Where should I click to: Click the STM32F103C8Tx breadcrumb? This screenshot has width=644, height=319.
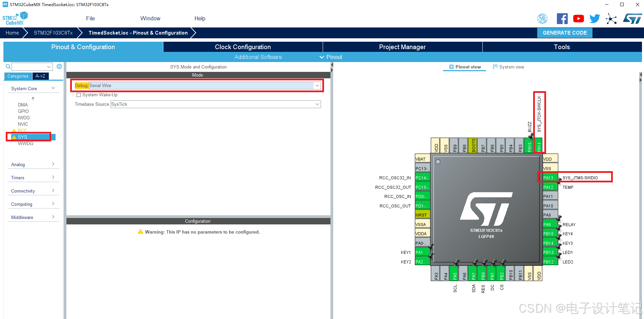pos(53,33)
